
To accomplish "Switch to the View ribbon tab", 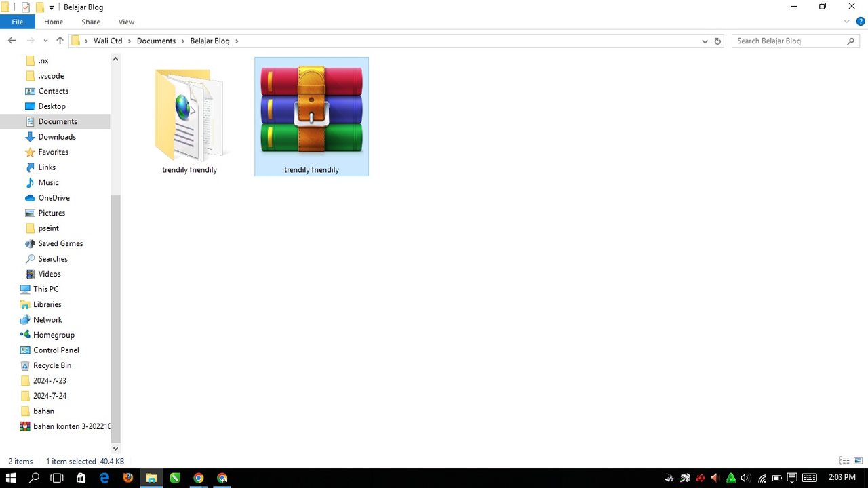I will pos(126,22).
